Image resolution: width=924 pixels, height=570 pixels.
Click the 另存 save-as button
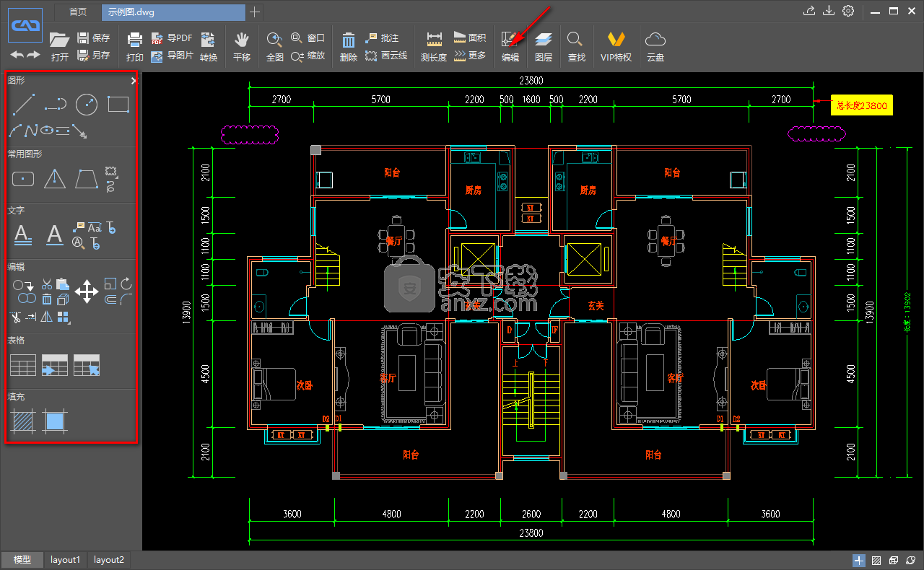point(93,55)
